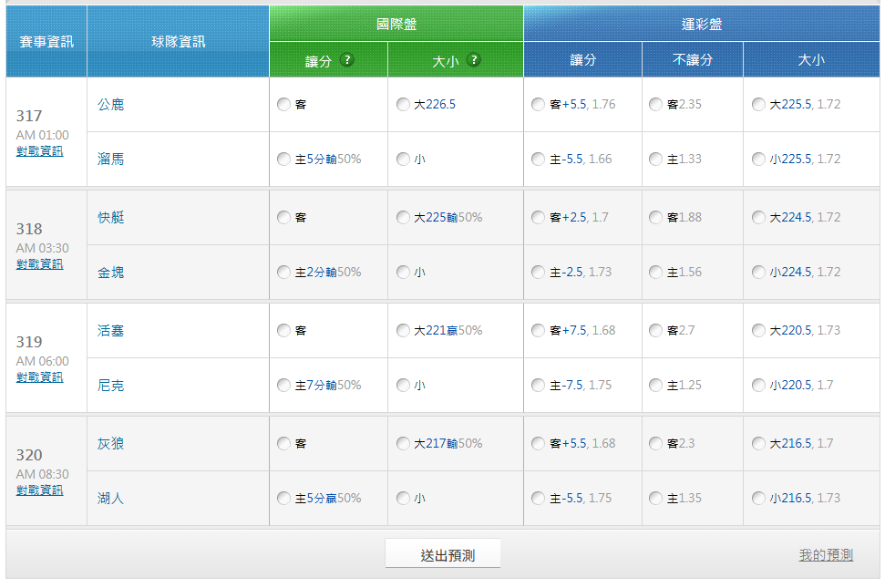Select 主1.25 moneyline option
The width and height of the screenshot is (885, 588).
tap(655, 385)
